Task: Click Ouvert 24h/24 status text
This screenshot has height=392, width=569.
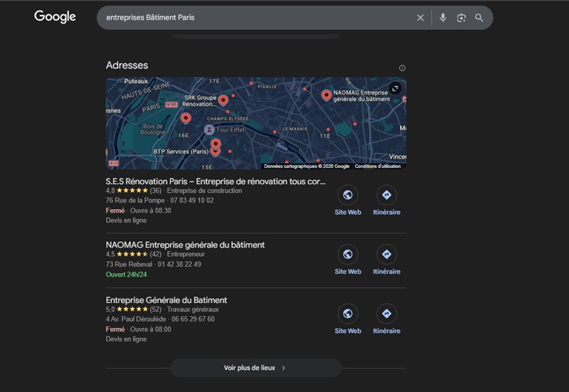Action: tap(127, 275)
